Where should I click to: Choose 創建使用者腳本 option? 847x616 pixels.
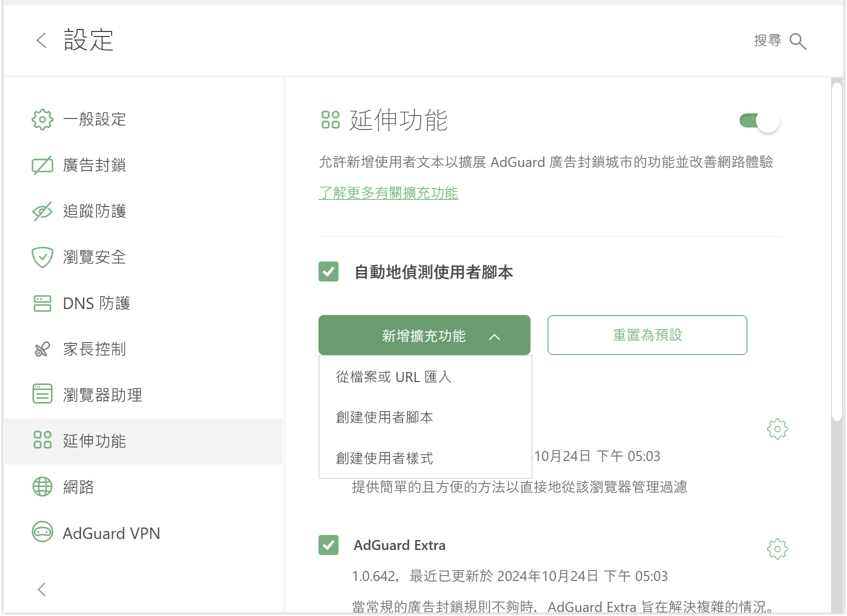click(425, 417)
